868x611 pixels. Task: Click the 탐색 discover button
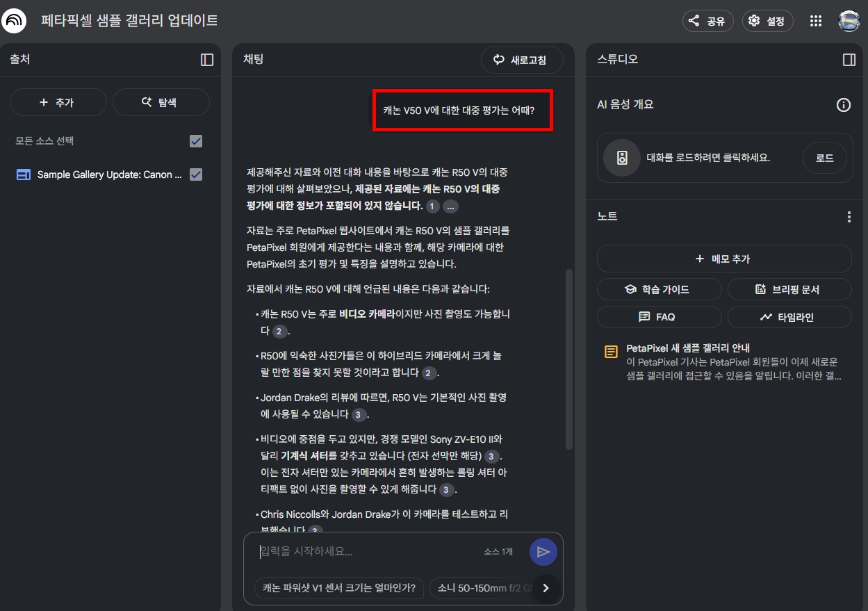pyautogui.click(x=161, y=102)
